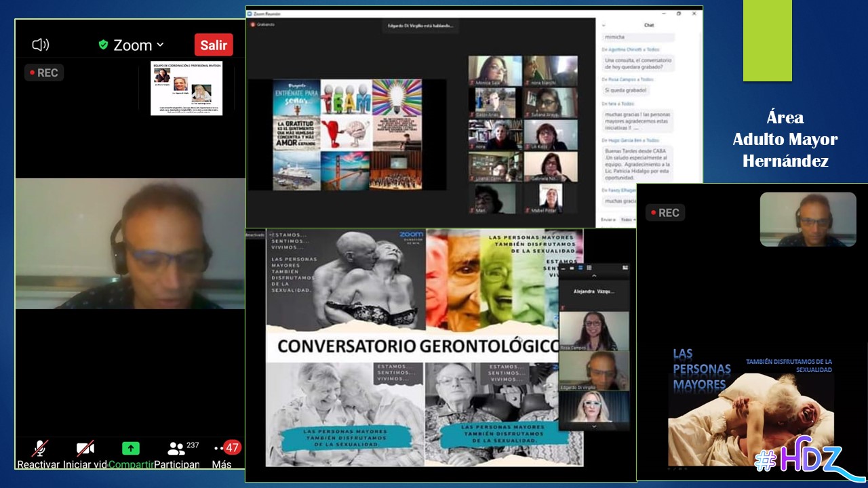
Task: Click the green shield security icon
Action: point(103,45)
